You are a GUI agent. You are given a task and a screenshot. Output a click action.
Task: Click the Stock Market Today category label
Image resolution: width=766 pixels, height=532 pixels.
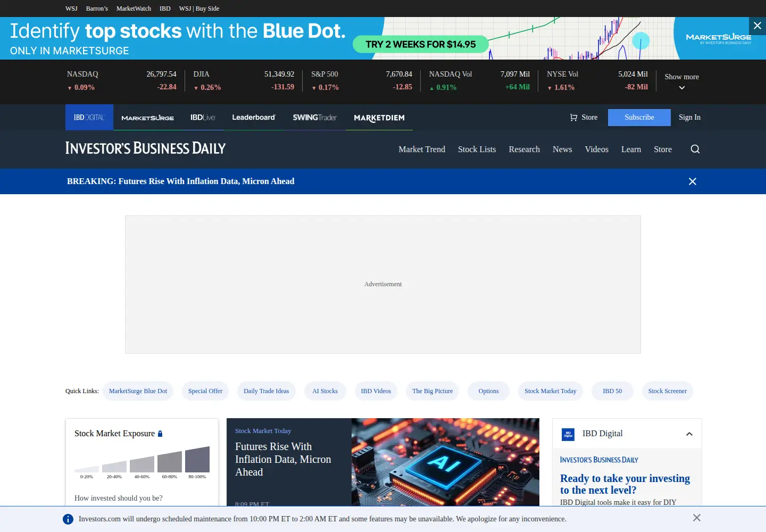[x=263, y=431]
